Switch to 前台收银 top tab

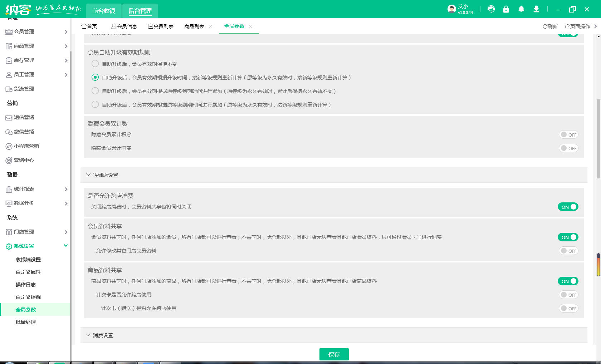pos(104,11)
